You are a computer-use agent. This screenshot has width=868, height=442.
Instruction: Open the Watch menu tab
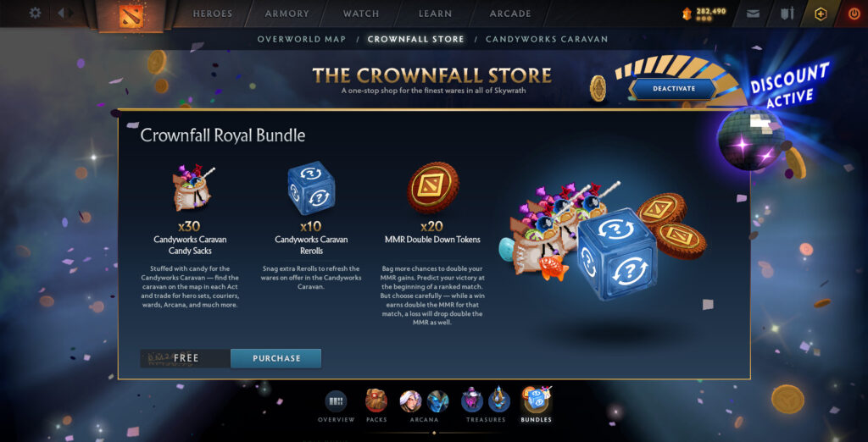pyautogui.click(x=361, y=14)
